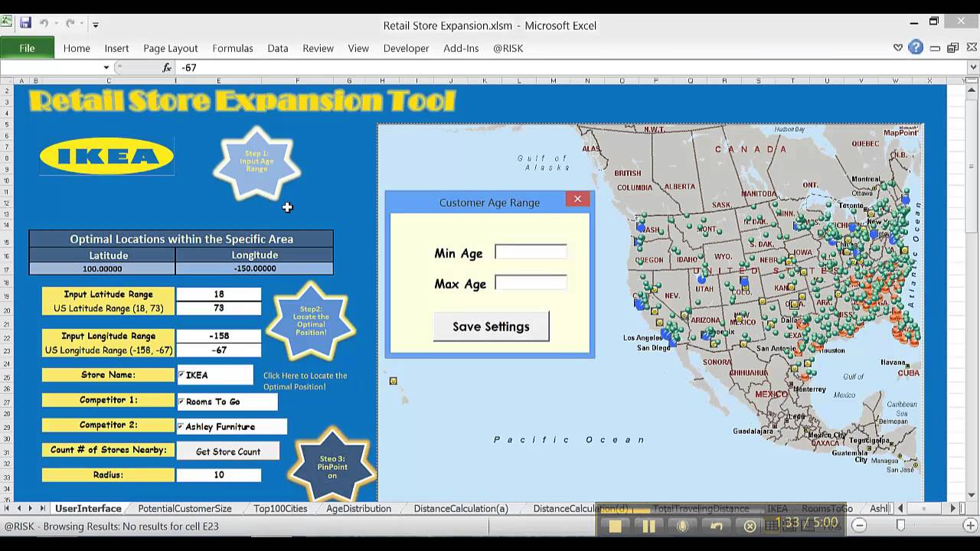
Task: Select the Radius value cell showing 10
Action: click(x=219, y=475)
